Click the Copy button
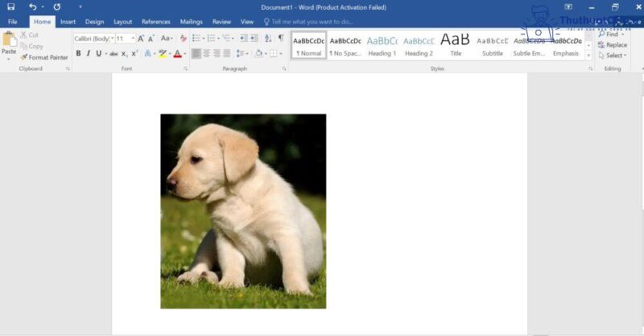Screen dimensions: 644x336 point(31,46)
